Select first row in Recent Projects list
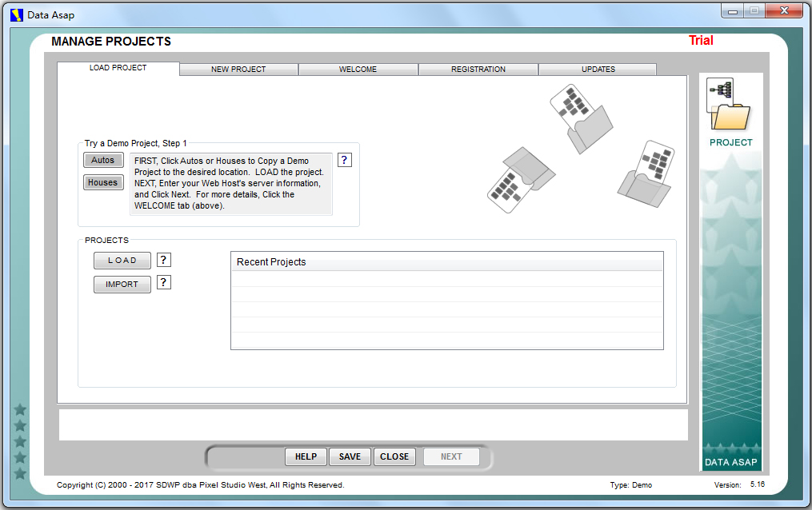 click(446, 279)
